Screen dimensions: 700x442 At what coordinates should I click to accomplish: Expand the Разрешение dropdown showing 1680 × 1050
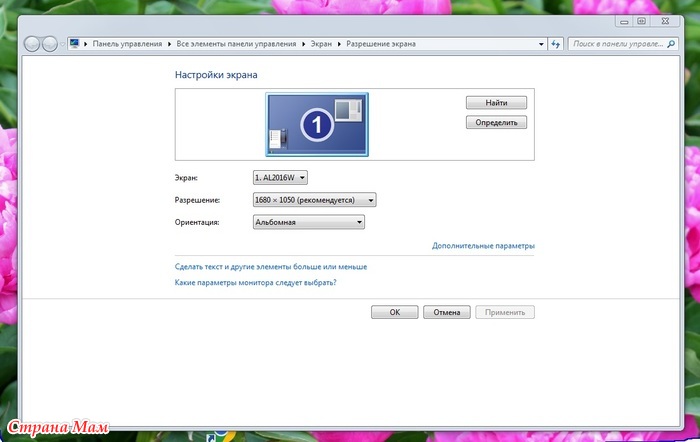point(315,200)
